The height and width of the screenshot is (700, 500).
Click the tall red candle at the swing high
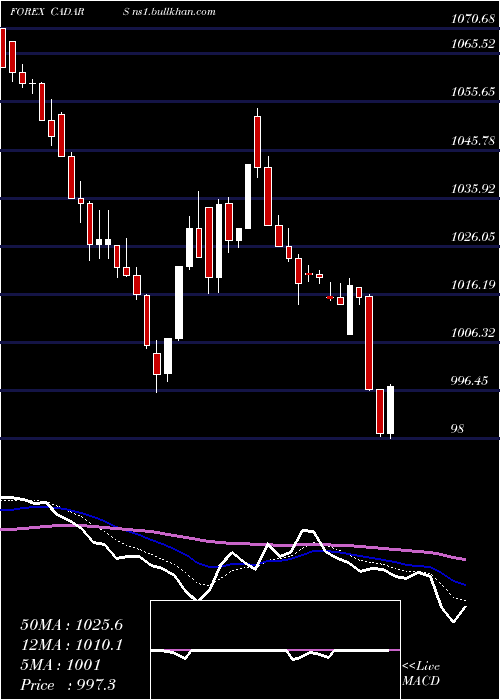(x=258, y=142)
